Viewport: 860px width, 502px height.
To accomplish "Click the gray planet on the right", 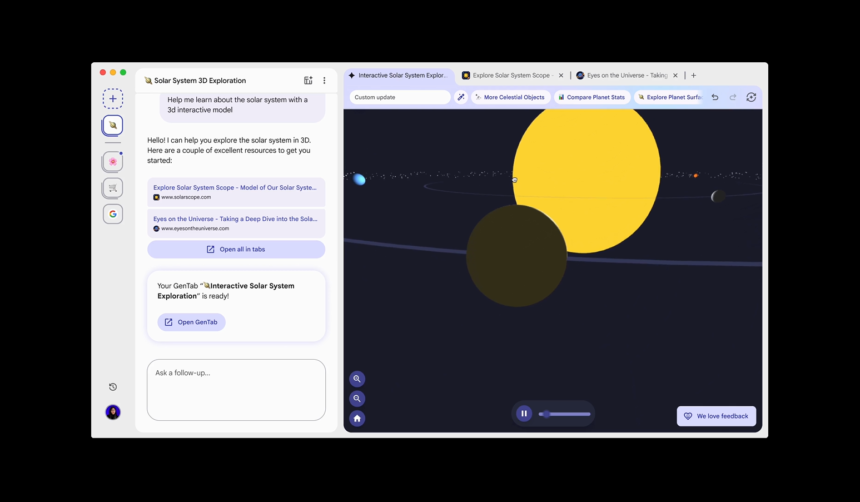I will point(717,196).
